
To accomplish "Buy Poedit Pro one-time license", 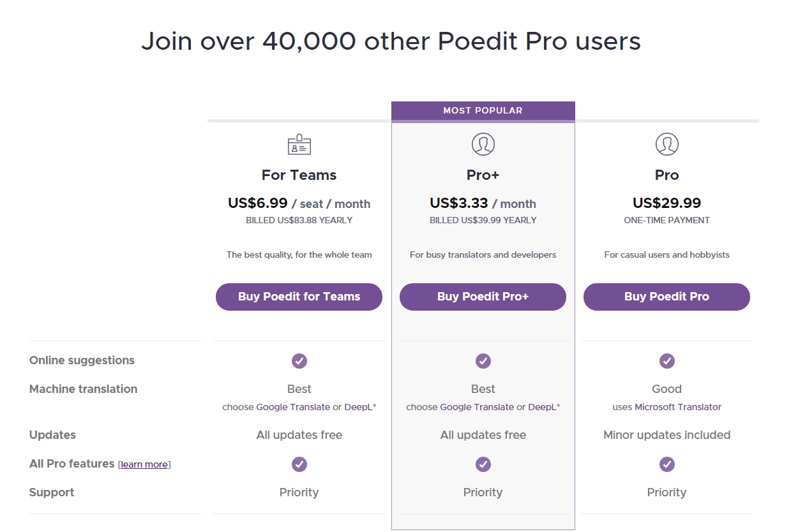I will click(x=666, y=297).
